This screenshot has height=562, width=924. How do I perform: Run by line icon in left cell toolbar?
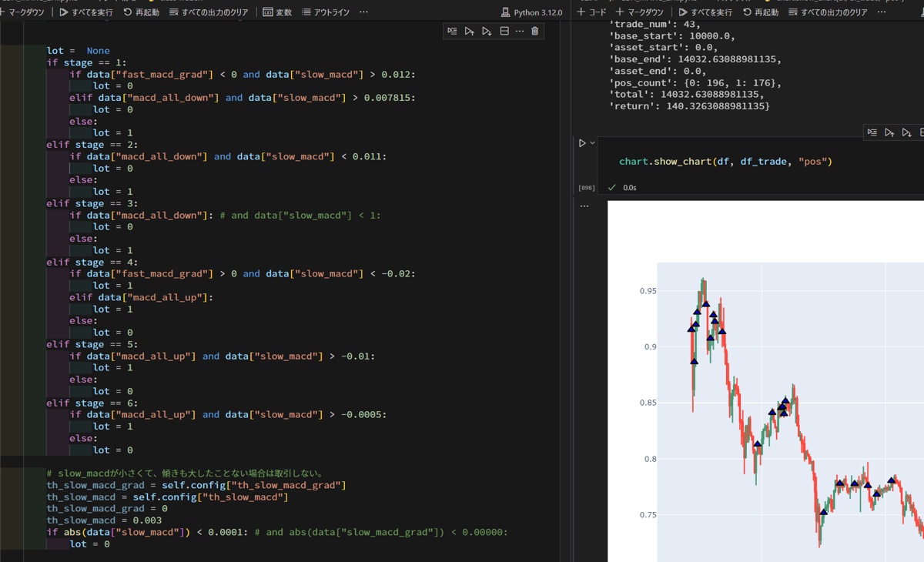tap(452, 31)
